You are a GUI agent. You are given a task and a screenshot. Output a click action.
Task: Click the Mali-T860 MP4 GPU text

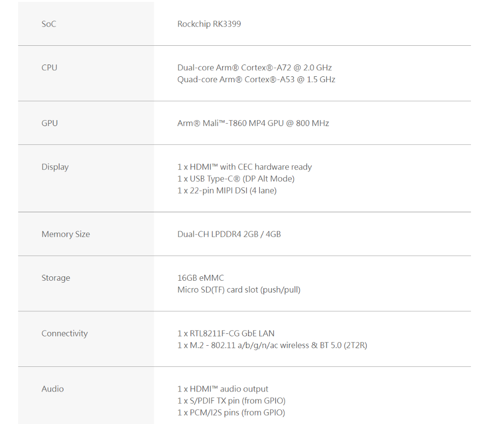pos(253,124)
